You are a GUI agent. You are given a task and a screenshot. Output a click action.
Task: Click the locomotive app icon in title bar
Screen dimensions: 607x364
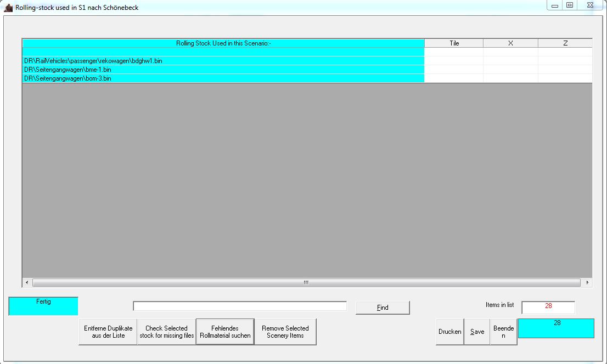point(8,7)
